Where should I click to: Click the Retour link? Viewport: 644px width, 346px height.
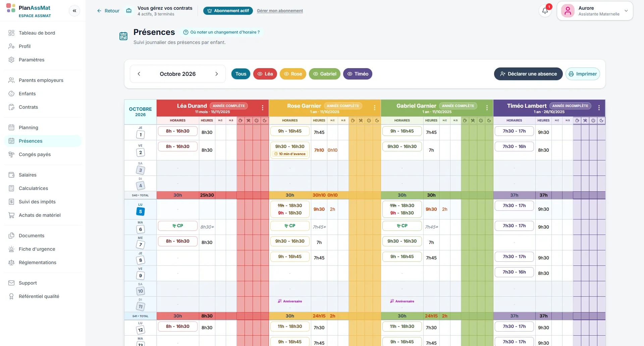click(108, 11)
